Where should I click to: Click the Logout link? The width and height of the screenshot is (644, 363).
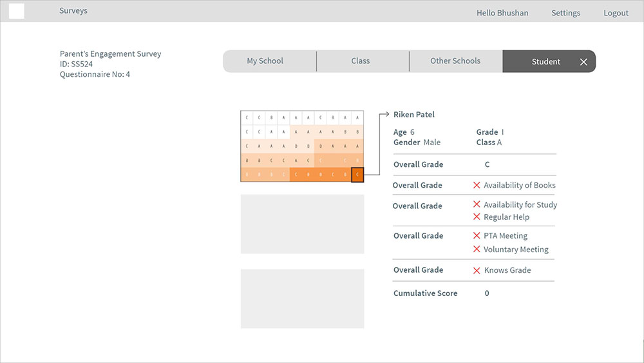click(616, 13)
